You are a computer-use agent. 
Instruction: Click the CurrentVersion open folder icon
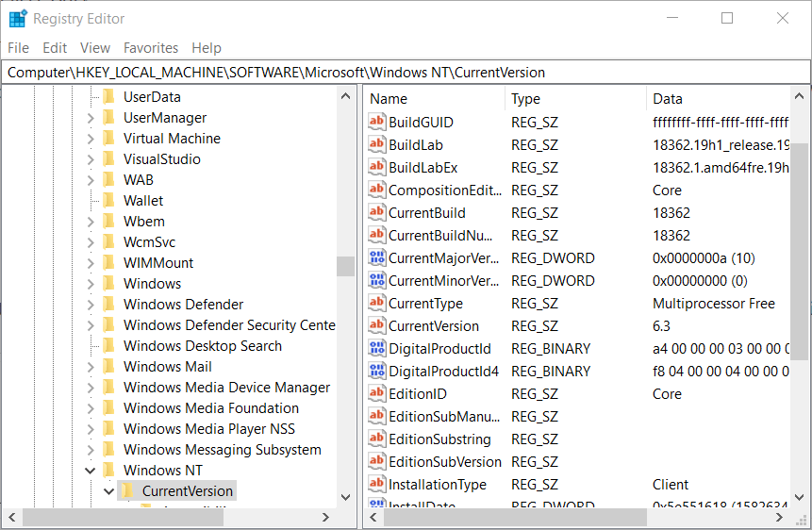(128, 490)
